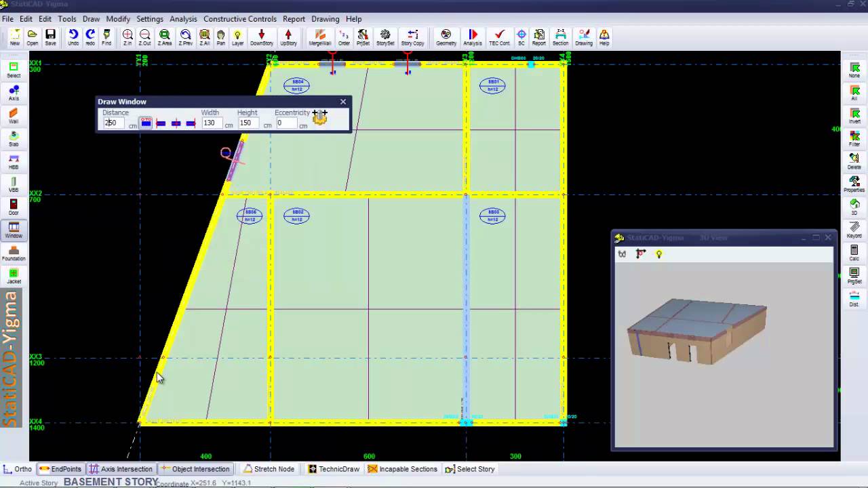Click the 3D building model preview
868x488 pixels.
[x=697, y=331]
